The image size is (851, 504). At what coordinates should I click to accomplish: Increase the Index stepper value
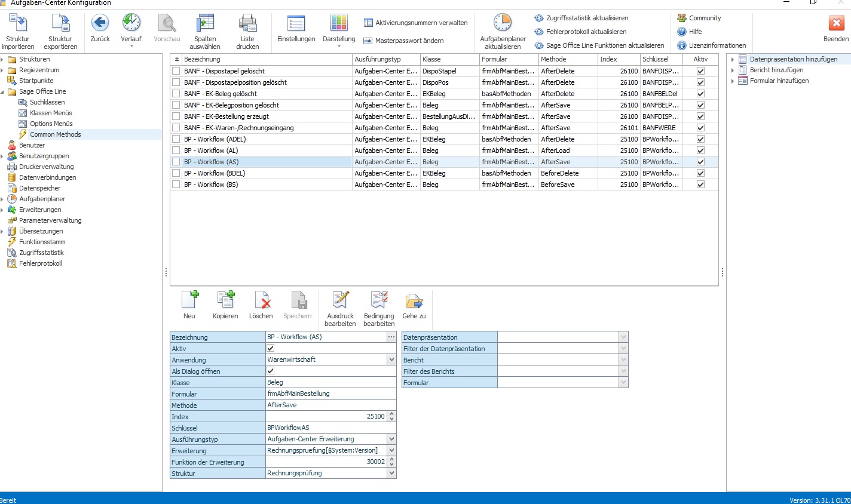point(392,414)
